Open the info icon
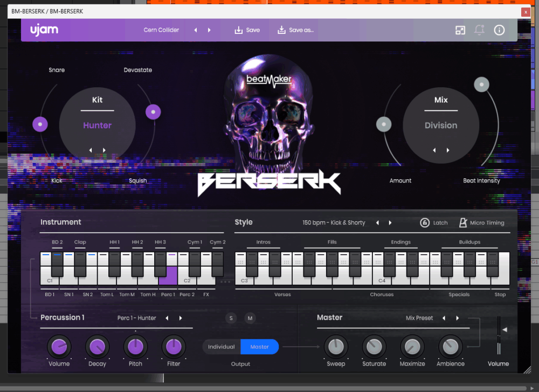 tap(499, 30)
